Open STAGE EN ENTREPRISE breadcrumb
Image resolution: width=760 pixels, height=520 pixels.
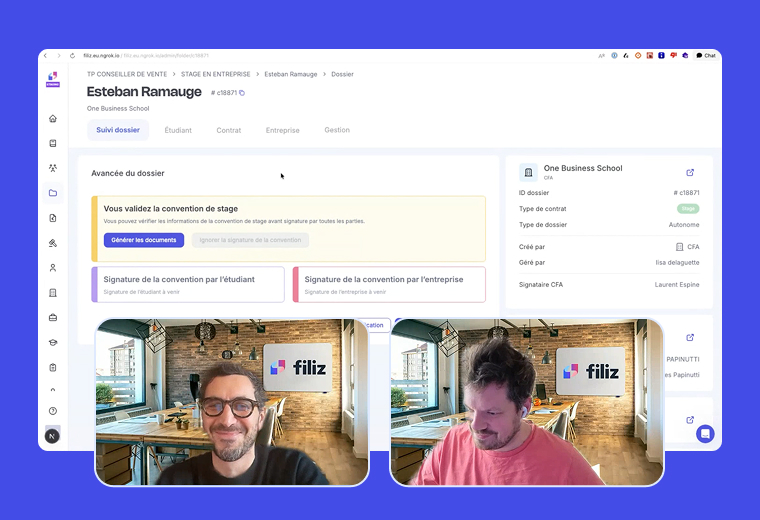[x=216, y=74]
